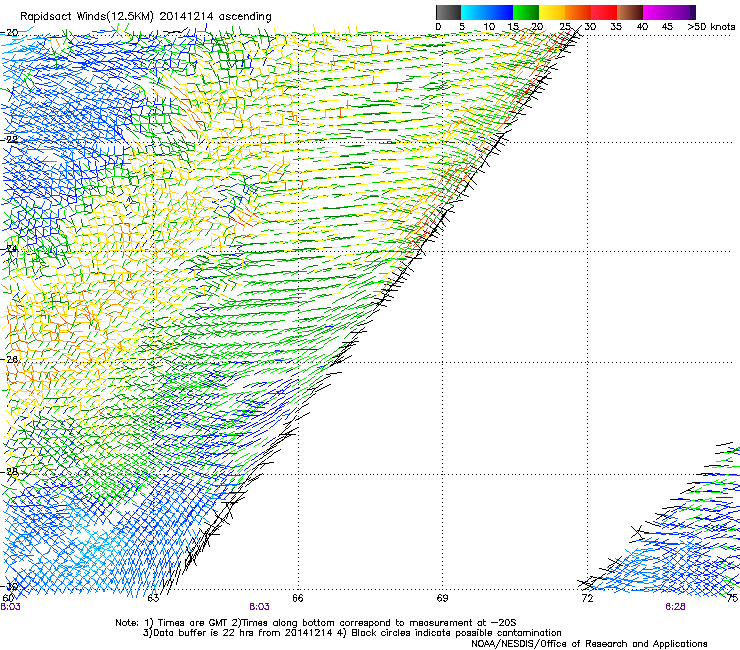This screenshot has height=650, width=740.
Task: Click the '40' label under the color bar
Action: [642, 27]
